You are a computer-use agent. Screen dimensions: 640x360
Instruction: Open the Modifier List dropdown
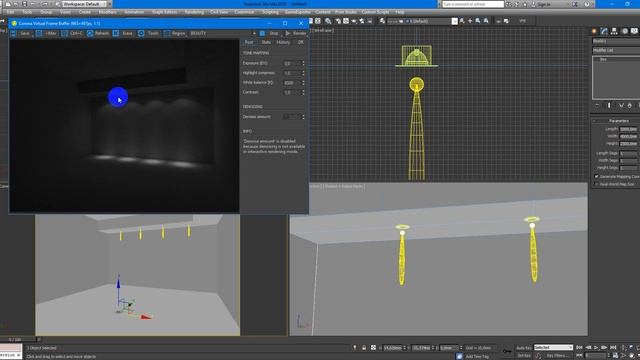(616, 50)
